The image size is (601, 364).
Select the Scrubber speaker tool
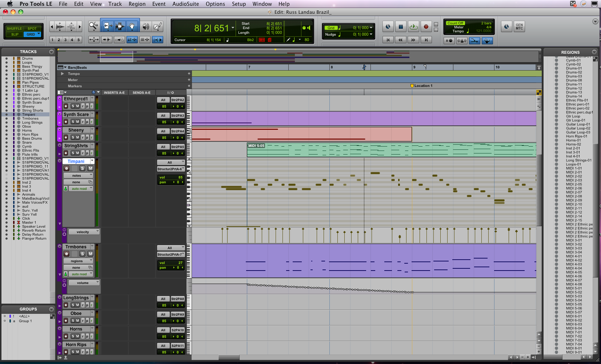click(146, 26)
